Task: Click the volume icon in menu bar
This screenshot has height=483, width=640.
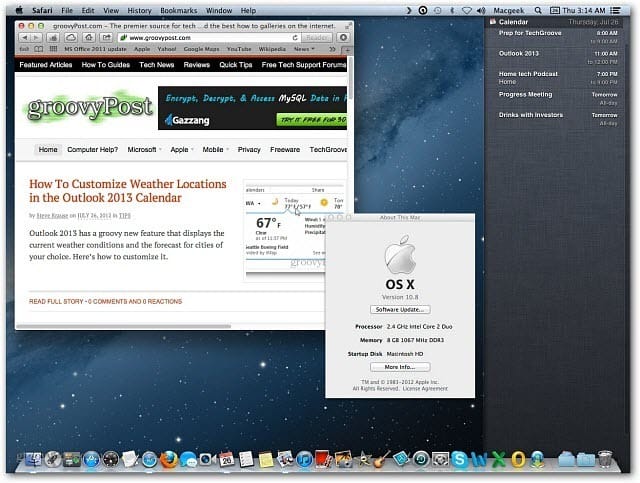Action: point(481,11)
